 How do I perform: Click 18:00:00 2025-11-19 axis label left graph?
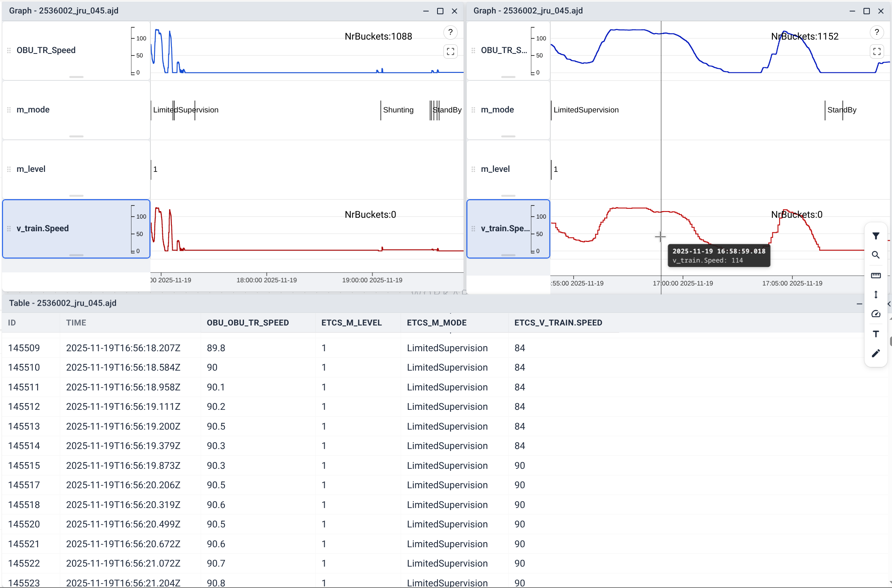click(266, 280)
